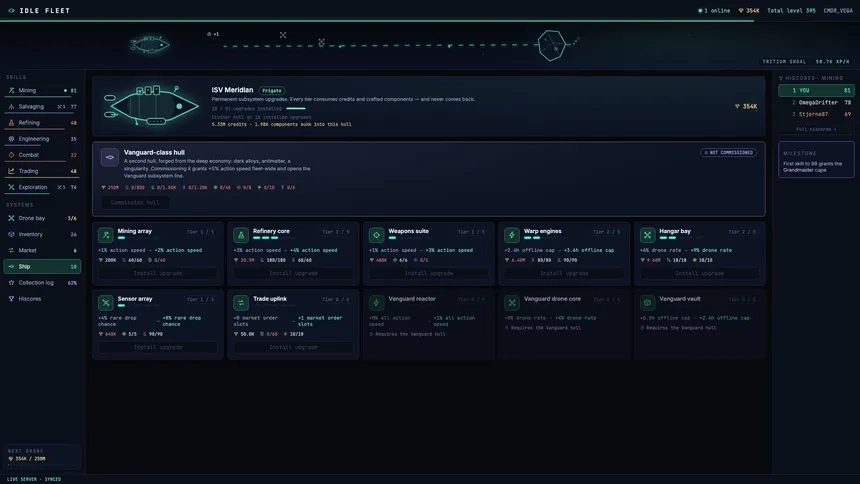Select the Salvaging skill entry

[x=42, y=106]
